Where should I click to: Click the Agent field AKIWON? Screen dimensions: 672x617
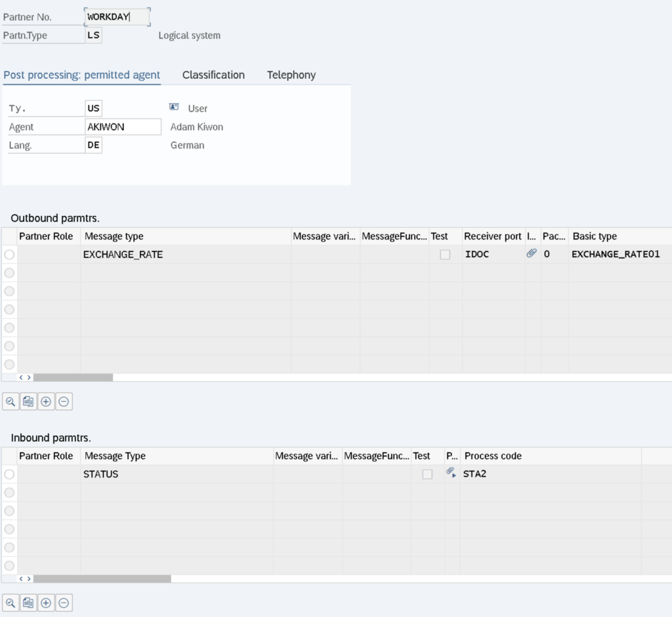click(123, 127)
